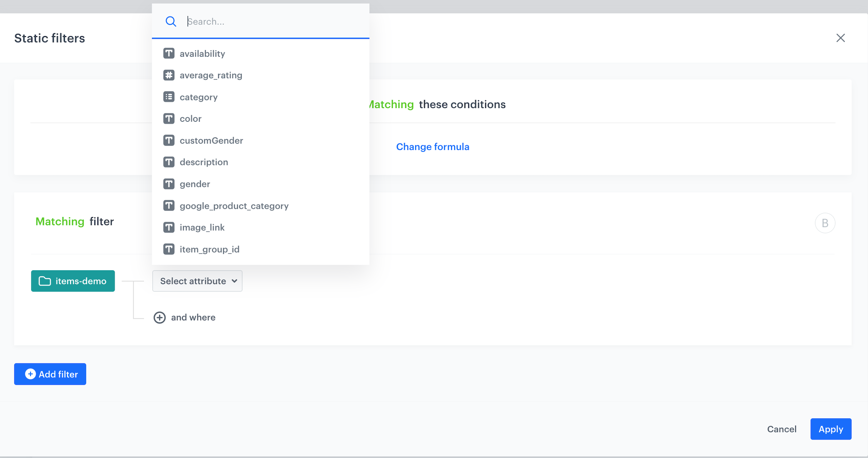Image resolution: width=868 pixels, height=458 pixels.
Task: Click the Apply button
Action: [x=831, y=429]
